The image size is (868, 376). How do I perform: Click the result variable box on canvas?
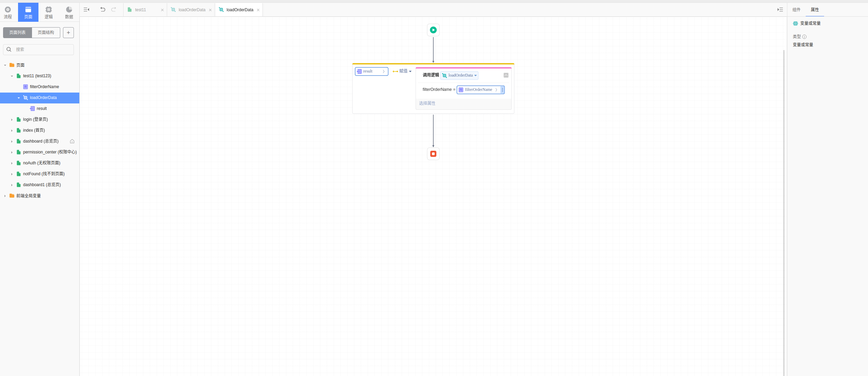(371, 71)
